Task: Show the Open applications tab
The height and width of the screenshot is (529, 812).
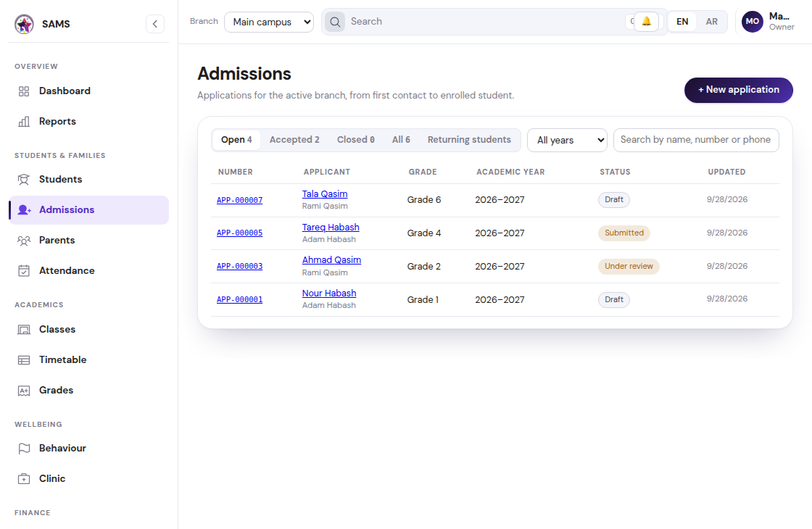Action: tap(236, 140)
